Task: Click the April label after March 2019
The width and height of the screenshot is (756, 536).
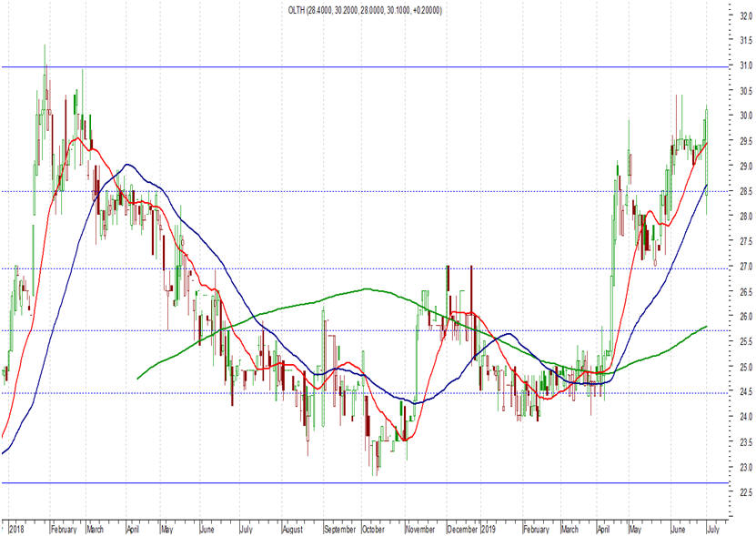Action: [603, 530]
